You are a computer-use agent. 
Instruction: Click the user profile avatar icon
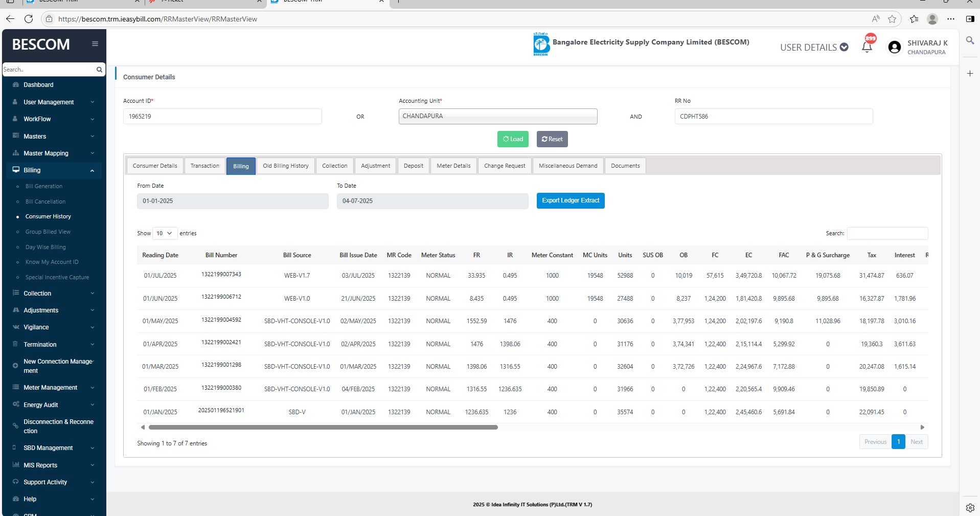[894, 47]
